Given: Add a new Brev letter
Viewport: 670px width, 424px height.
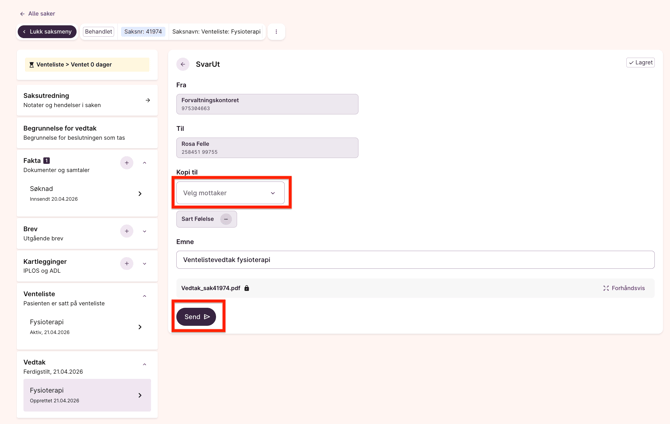Looking at the screenshot, I should 127,231.
